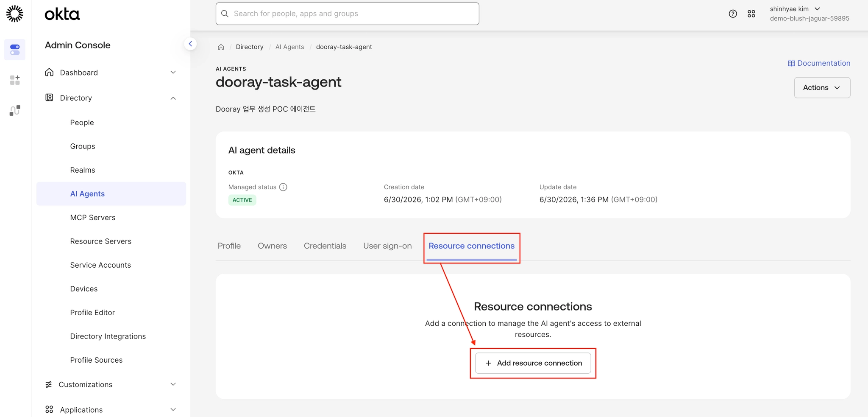The width and height of the screenshot is (868, 417).
Task: Click the demo-blush-jaguar-59895 org name
Action: coord(810,19)
